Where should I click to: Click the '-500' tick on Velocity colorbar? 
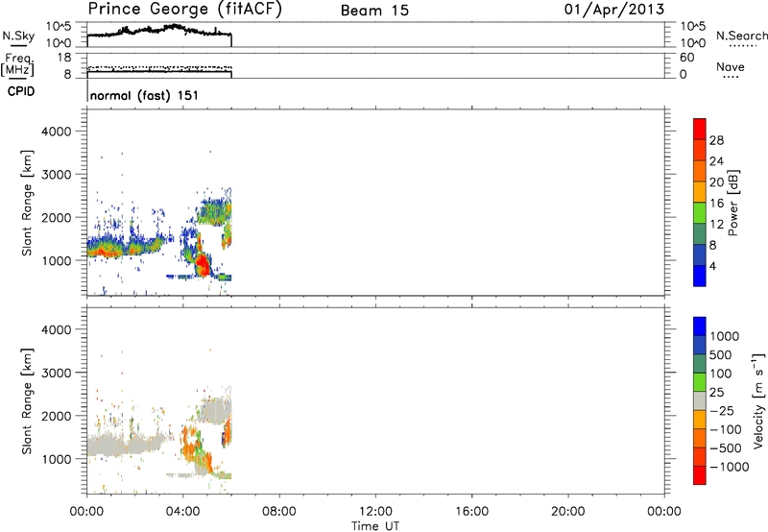726,448
